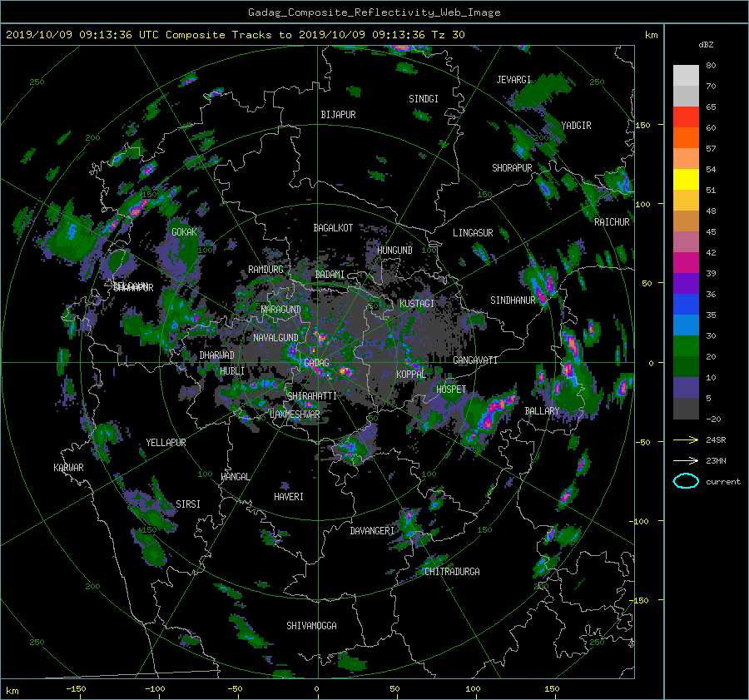Click the title 'Gadag_Composite_Reflectivity_Web_Image'
This screenshot has width=749, height=700.
[x=374, y=12]
